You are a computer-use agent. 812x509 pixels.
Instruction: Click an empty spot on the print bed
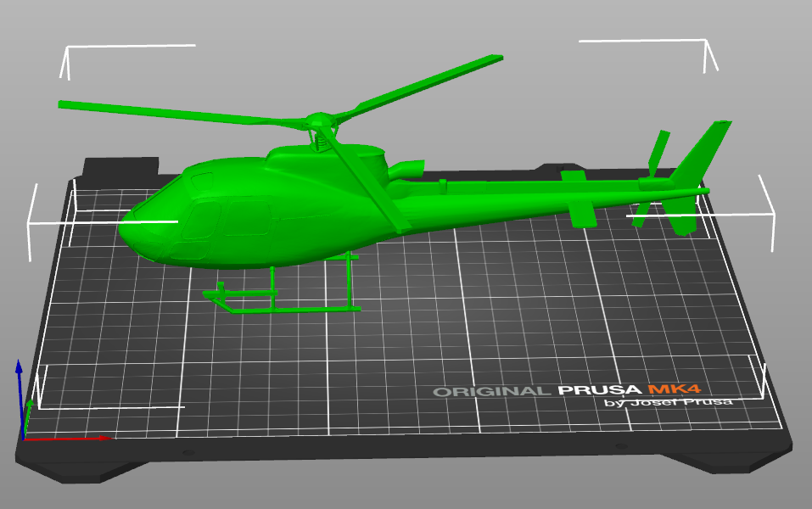coord(467,339)
